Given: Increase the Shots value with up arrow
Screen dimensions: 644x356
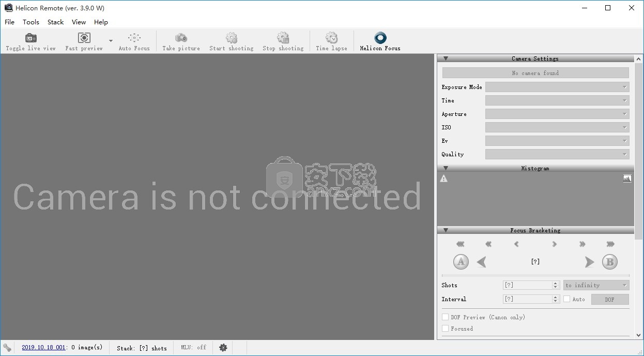Looking at the screenshot, I should click(556, 283).
